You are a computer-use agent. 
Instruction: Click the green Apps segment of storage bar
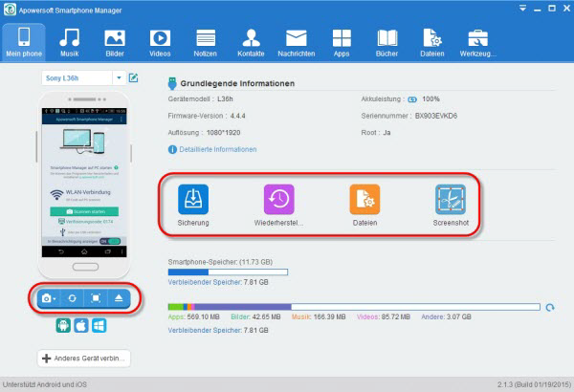coord(176,307)
